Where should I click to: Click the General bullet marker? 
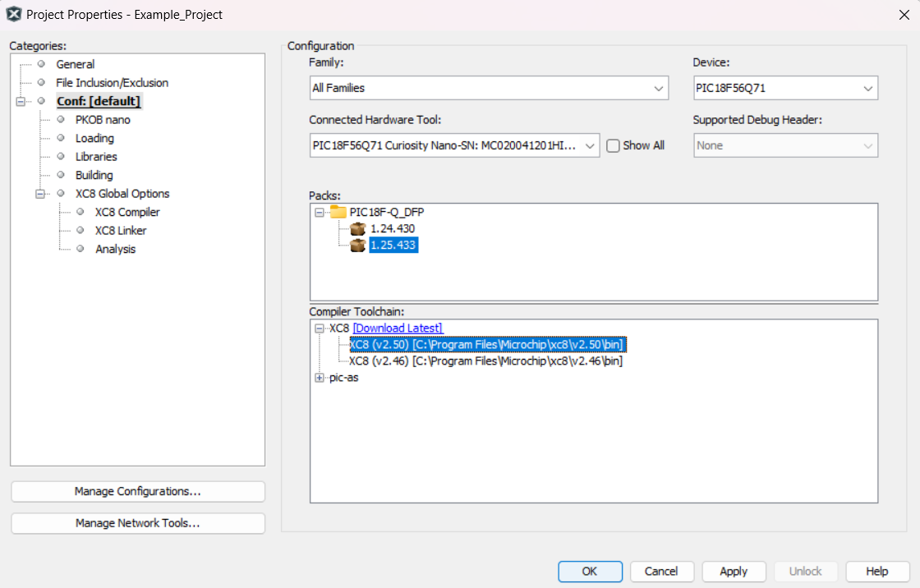41,64
